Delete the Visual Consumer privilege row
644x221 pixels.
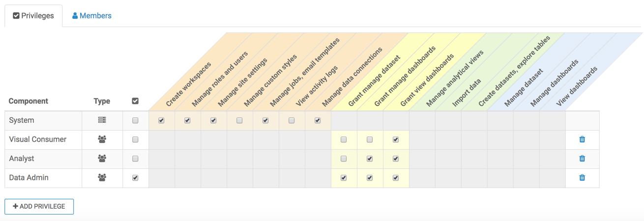[582, 139]
